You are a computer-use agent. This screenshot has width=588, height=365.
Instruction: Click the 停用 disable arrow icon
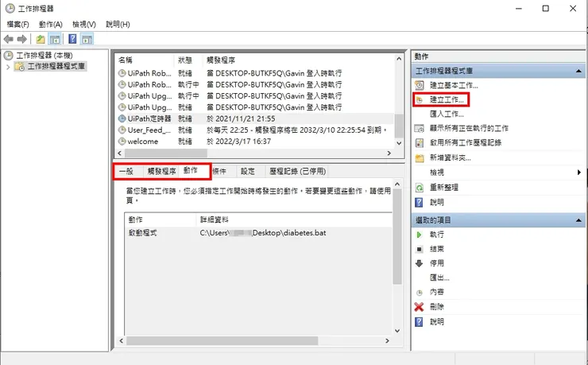(x=420, y=263)
